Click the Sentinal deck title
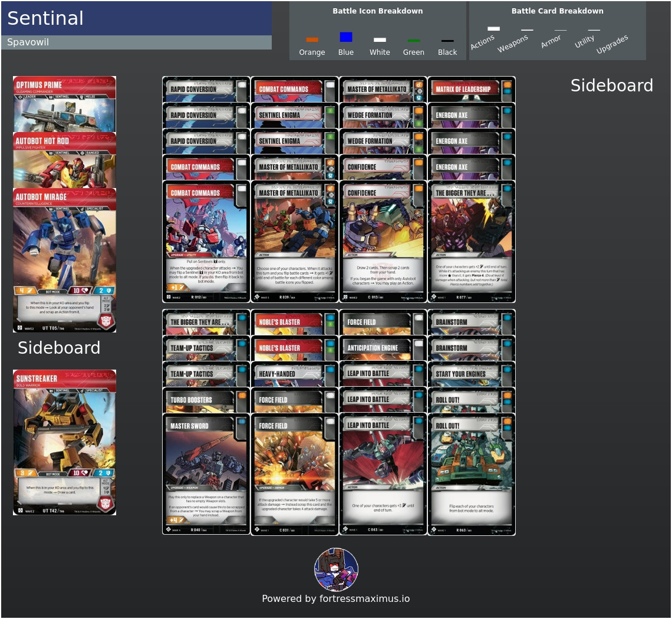The height and width of the screenshot is (619, 672). pos(45,18)
